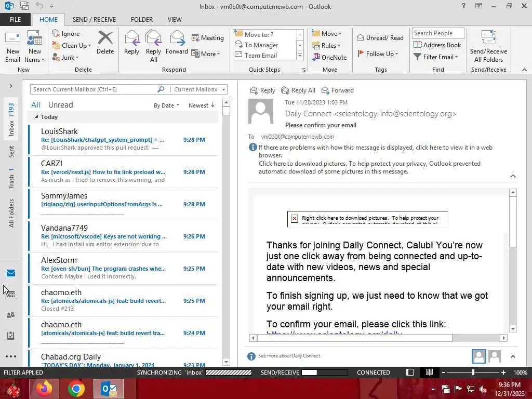This screenshot has height=399, width=532.
Task: Reply with a Meeting
Action: [x=208, y=37]
